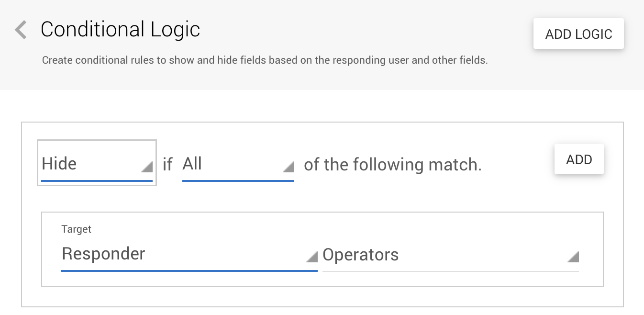Screen dimensions: 644x315
Task: Click the ADD LOGIC button
Action: tap(578, 34)
